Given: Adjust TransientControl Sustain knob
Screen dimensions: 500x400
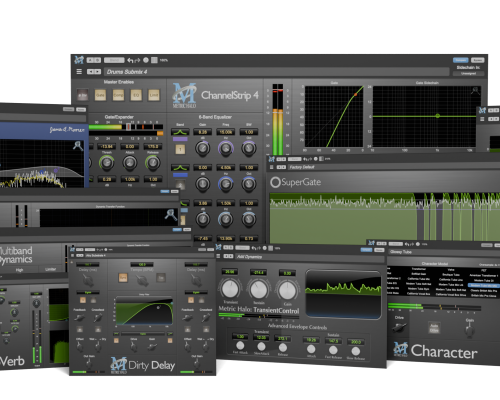Looking at the screenshot, I should (x=258, y=289).
